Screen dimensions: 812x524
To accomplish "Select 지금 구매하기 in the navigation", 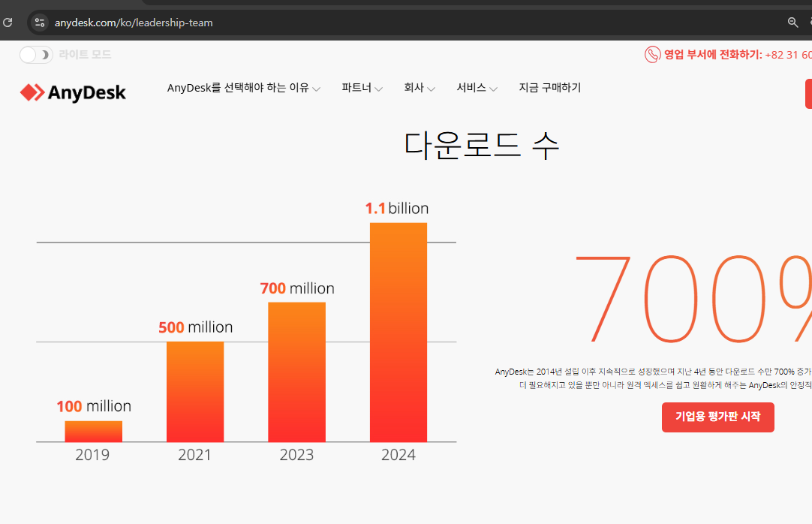I will [549, 88].
